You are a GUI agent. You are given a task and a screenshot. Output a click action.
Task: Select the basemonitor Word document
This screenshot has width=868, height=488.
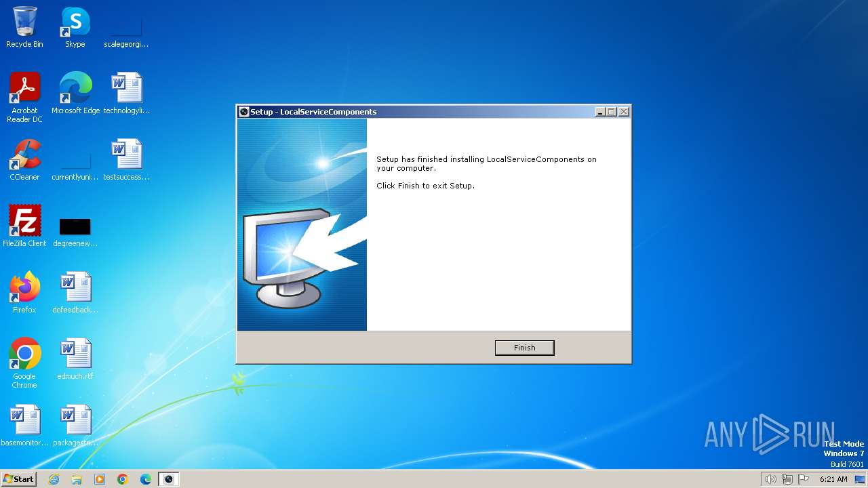[x=24, y=426]
